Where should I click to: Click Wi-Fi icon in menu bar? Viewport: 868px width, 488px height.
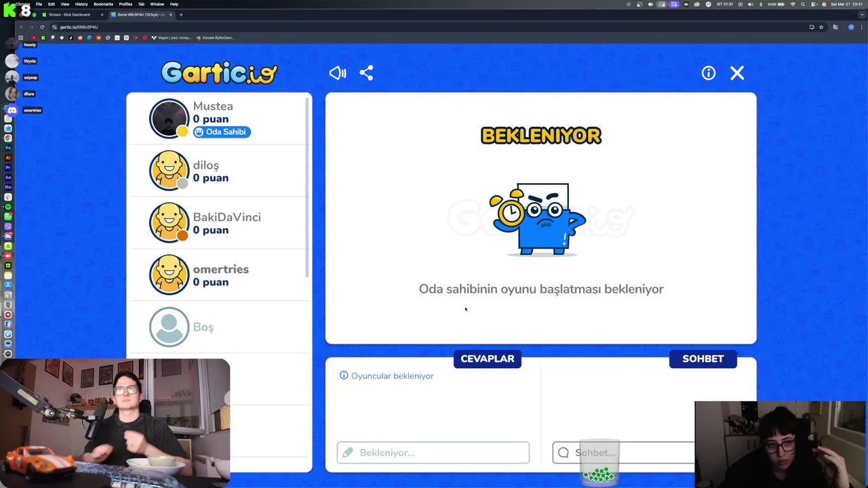coord(793,4)
